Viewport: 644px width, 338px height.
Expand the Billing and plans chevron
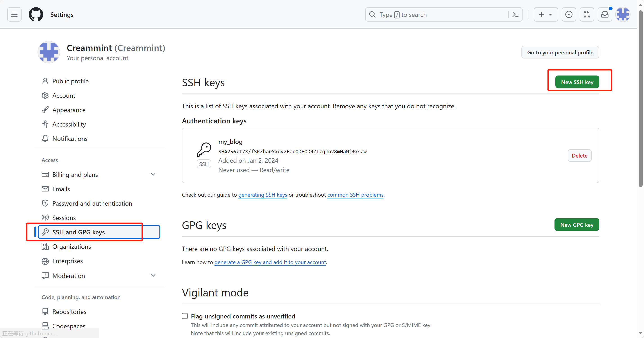tap(153, 174)
